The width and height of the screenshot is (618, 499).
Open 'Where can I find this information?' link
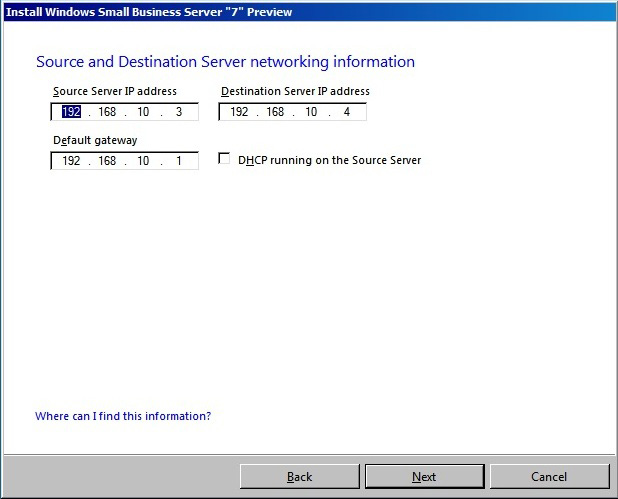pyautogui.click(x=123, y=416)
